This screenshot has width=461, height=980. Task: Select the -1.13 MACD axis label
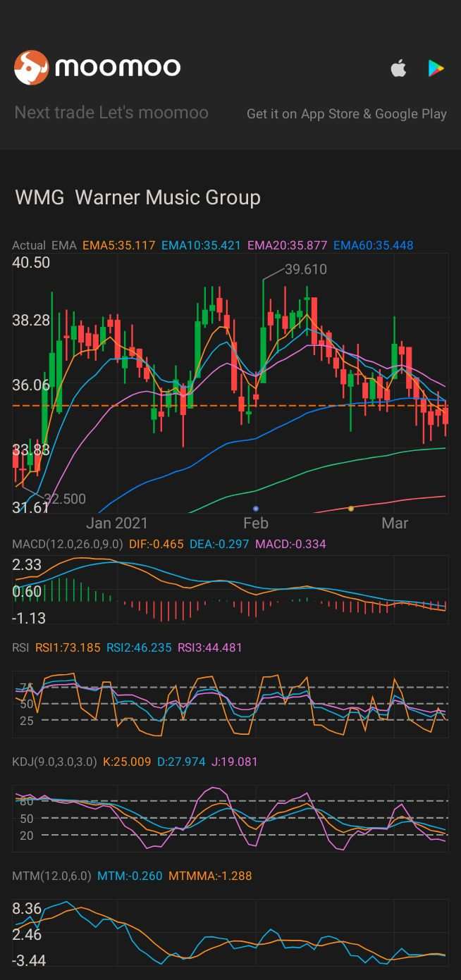point(29,618)
